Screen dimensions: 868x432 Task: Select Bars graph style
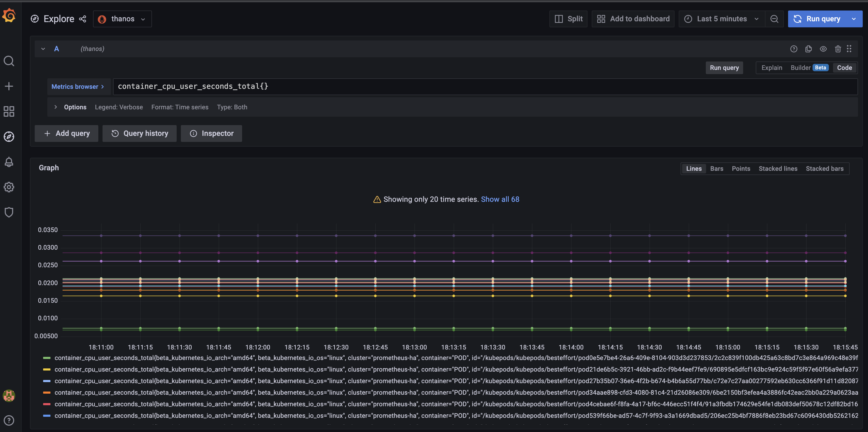point(717,169)
